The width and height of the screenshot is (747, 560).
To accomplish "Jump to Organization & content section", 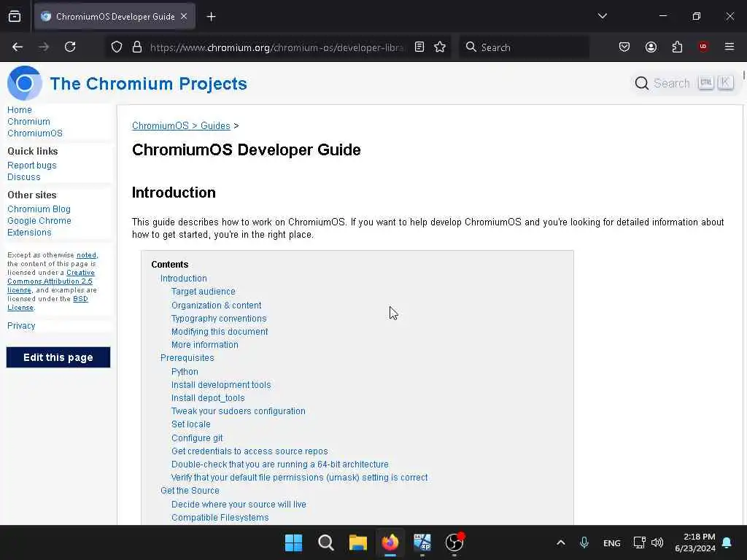I will (216, 306).
